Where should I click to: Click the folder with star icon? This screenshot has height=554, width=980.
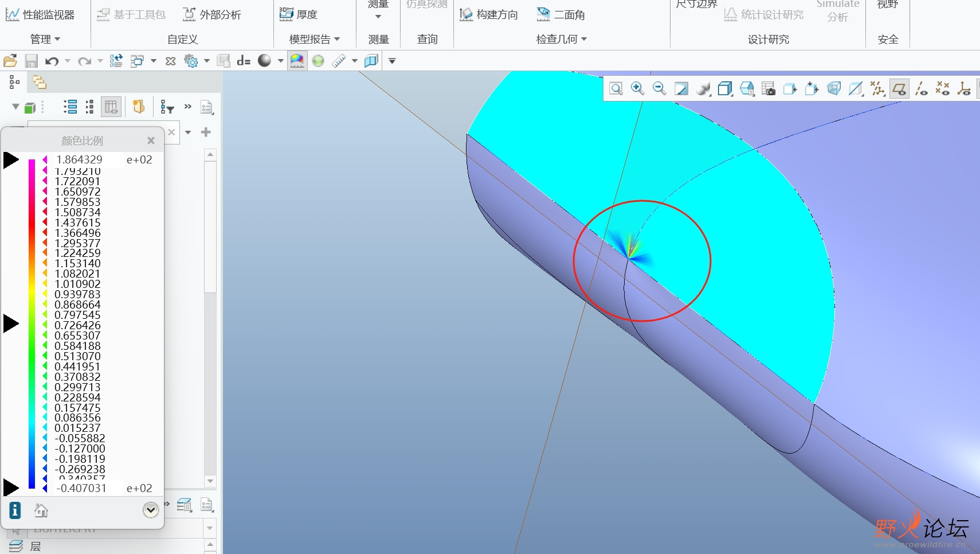(x=139, y=107)
